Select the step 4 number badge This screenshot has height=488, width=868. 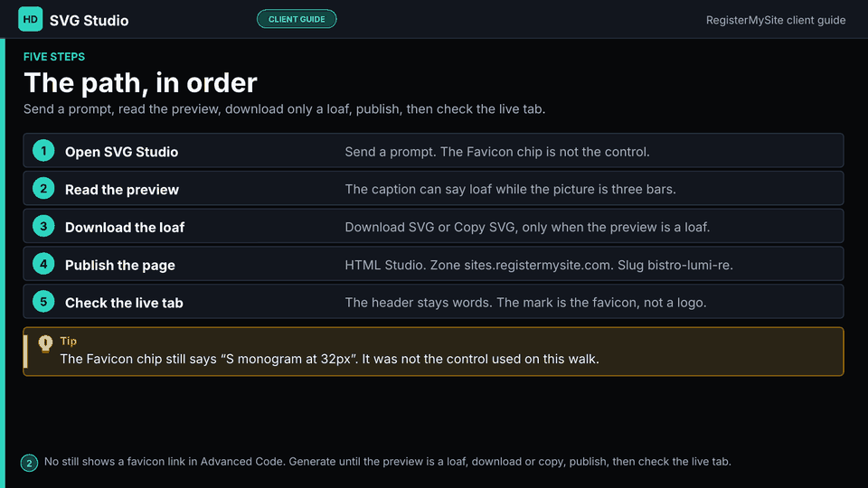pyautogui.click(x=43, y=264)
